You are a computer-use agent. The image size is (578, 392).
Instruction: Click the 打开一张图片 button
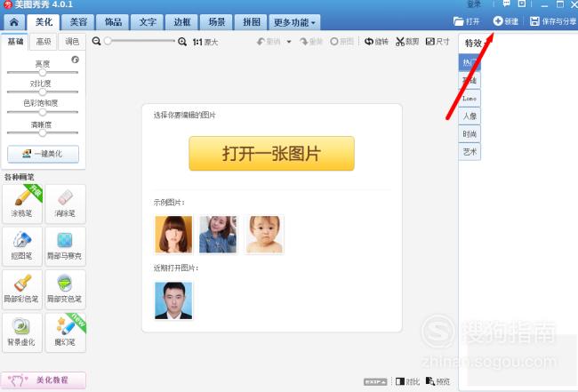pos(272,154)
